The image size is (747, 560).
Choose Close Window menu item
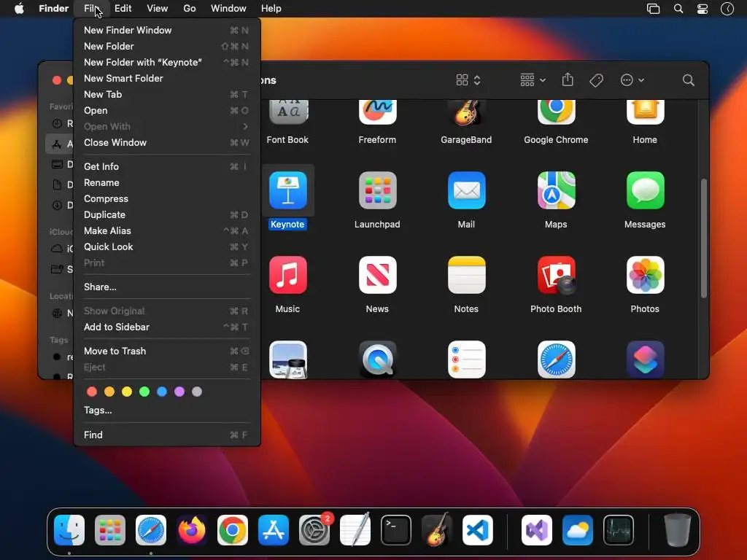point(166,142)
